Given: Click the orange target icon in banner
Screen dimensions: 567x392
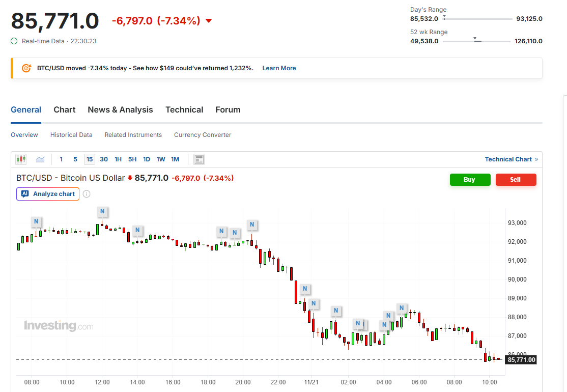Looking at the screenshot, I should pos(26,68).
